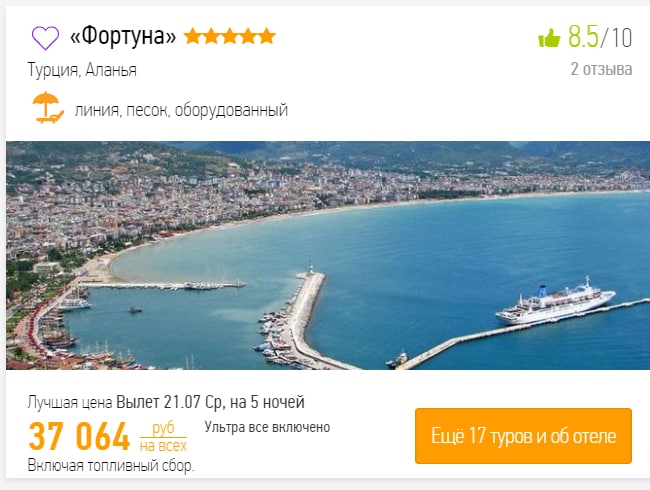Viewport: 650px width, 490px height.
Task: Click the price 37 064
Action: click(79, 437)
